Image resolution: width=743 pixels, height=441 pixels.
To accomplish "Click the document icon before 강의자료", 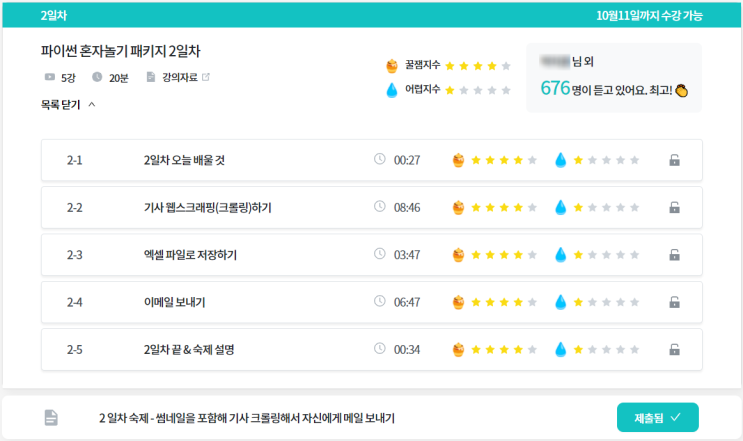I will pyautogui.click(x=151, y=77).
